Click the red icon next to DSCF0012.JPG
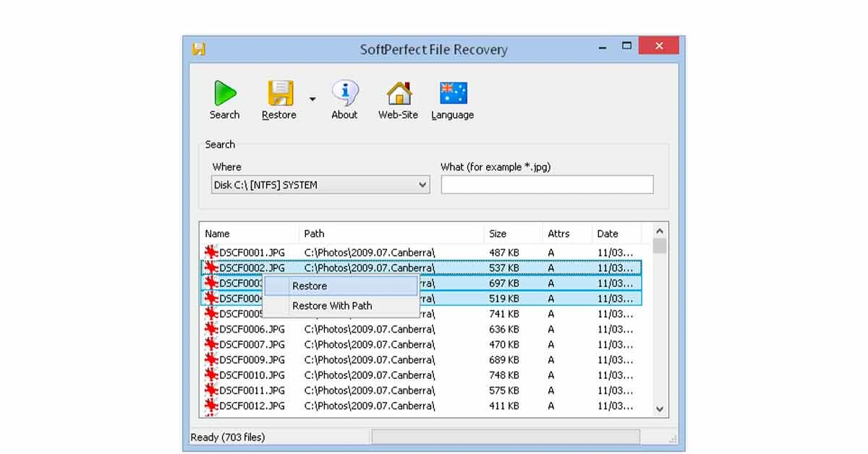Viewport: 868px width, 454px height. (210, 406)
